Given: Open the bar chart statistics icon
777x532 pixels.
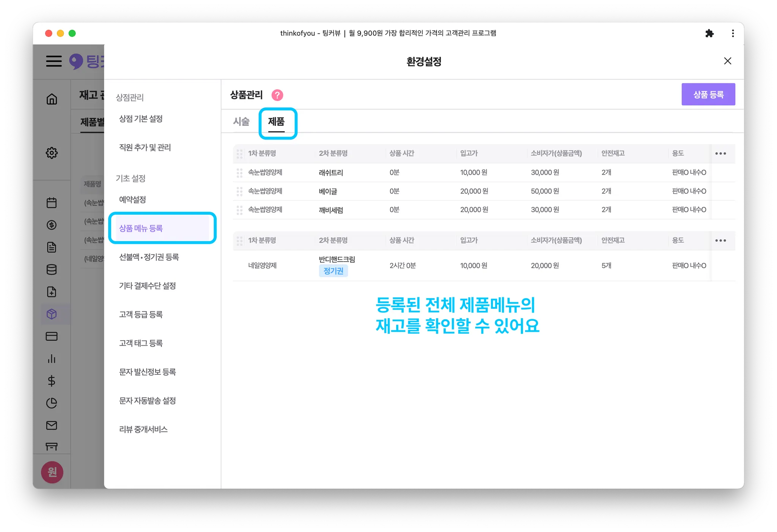Looking at the screenshot, I should (52, 359).
